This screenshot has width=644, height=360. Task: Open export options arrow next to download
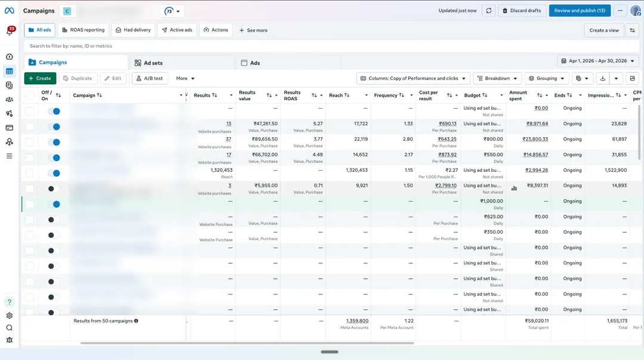point(616,79)
